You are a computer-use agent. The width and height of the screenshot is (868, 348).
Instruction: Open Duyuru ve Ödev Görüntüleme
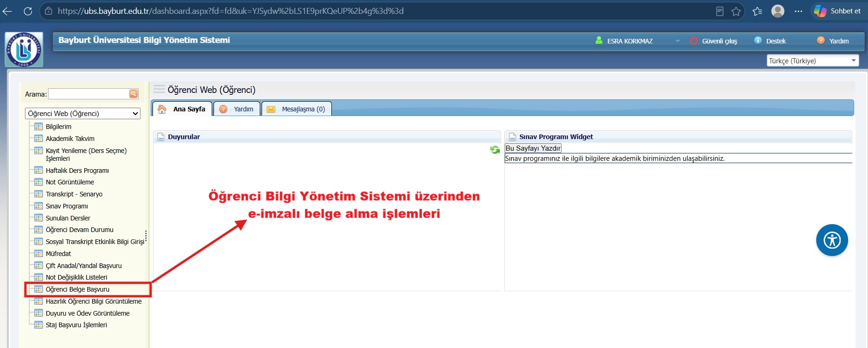87,313
